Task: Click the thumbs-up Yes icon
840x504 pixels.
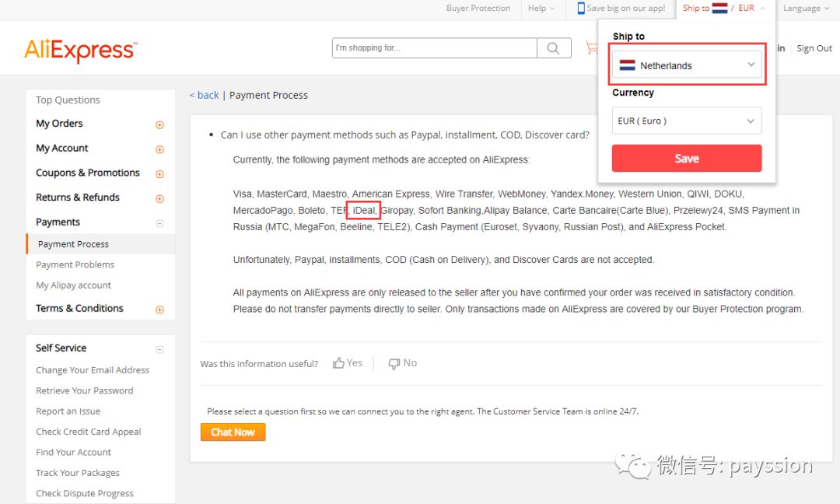Action: pos(338,363)
